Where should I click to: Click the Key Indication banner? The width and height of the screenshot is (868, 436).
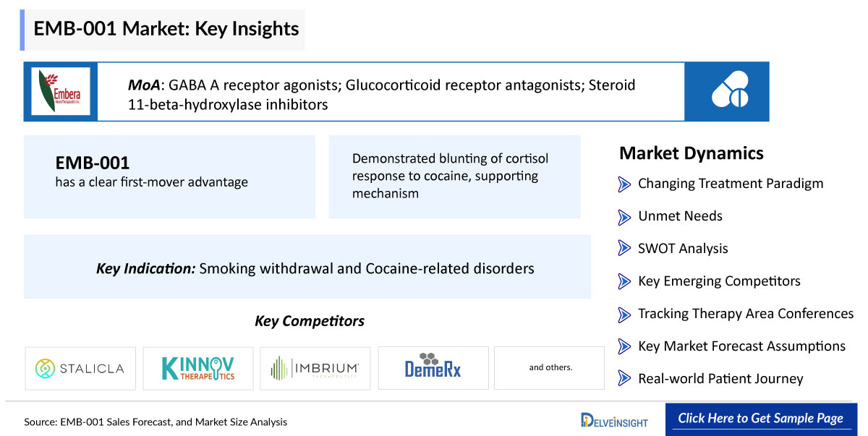pyautogui.click(x=307, y=267)
